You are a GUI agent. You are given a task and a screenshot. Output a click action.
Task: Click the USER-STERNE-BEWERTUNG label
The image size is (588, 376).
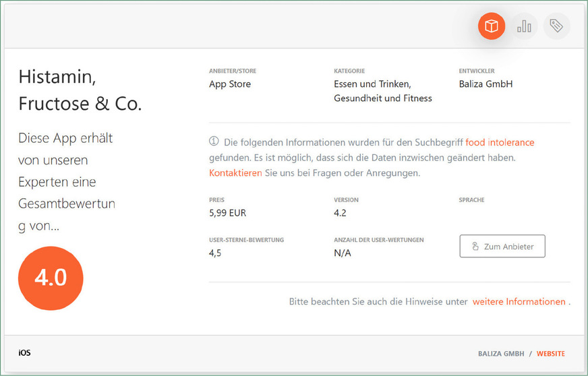pos(246,240)
